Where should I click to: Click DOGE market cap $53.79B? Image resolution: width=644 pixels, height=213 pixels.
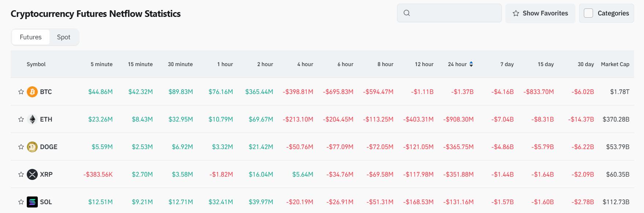(618, 147)
